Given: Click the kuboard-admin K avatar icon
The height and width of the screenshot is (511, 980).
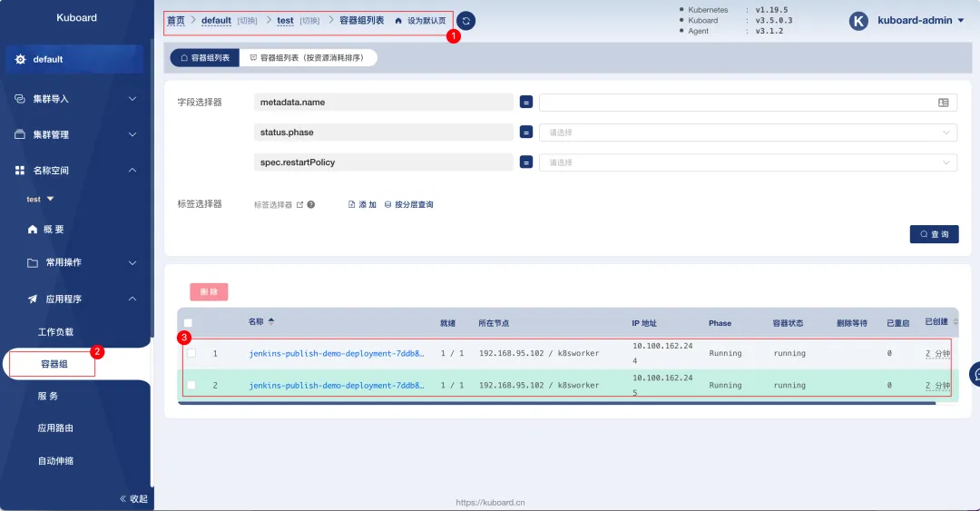Looking at the screenshot, I should (858, 21).
